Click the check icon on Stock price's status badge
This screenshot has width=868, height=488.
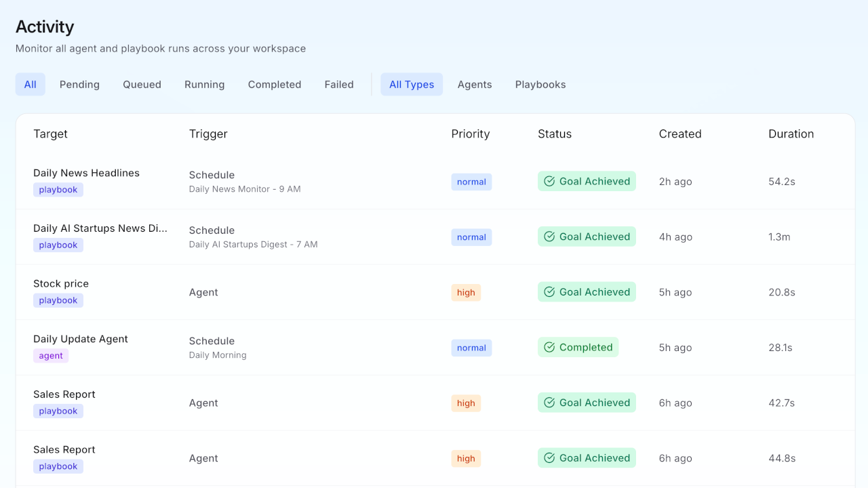(x=549, y=291)
